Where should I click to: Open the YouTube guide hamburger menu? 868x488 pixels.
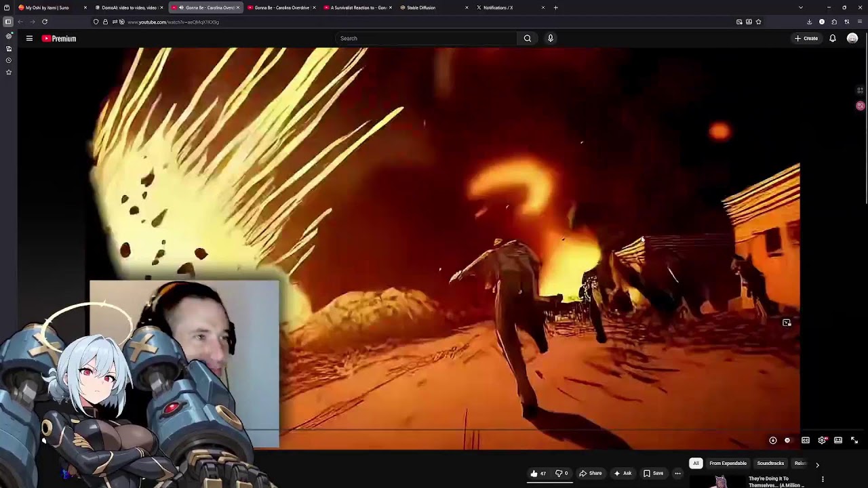coord(29,39)
